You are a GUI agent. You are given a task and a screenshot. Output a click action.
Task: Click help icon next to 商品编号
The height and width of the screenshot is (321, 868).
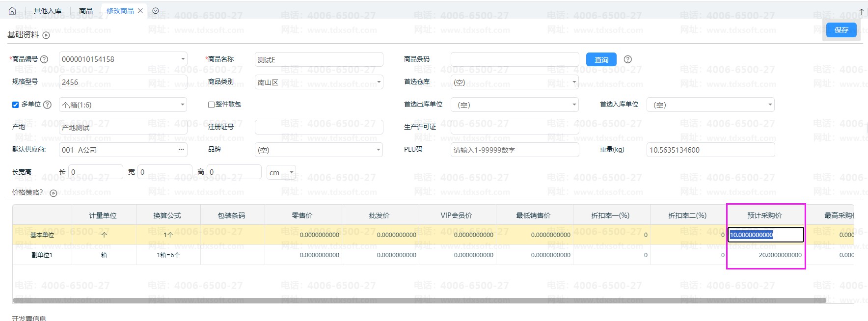click(44, 59)
